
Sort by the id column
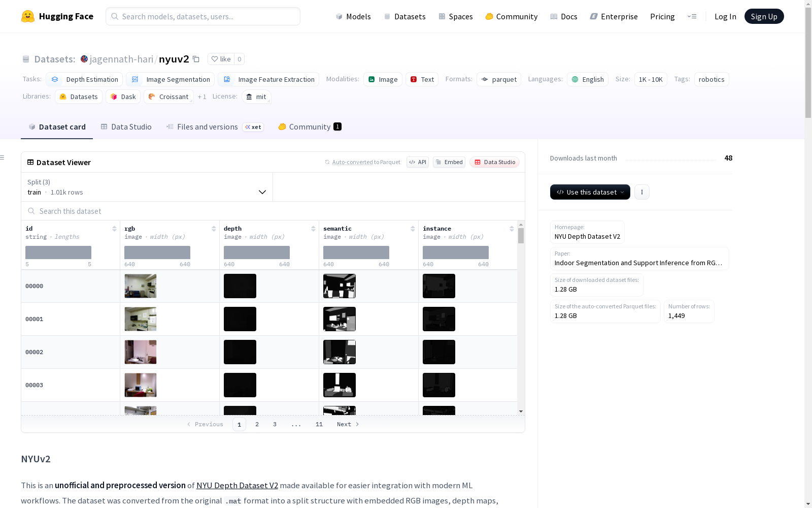[114, 229]
